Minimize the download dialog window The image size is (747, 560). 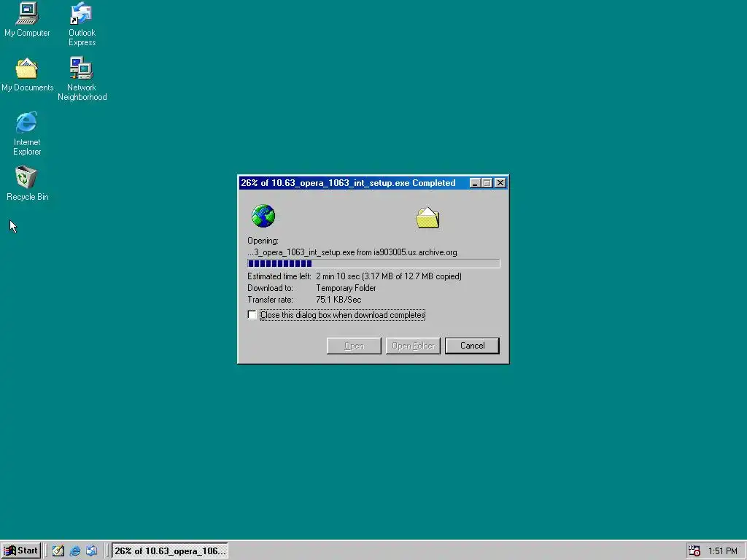pyautogui.click(x=475, y=183)
